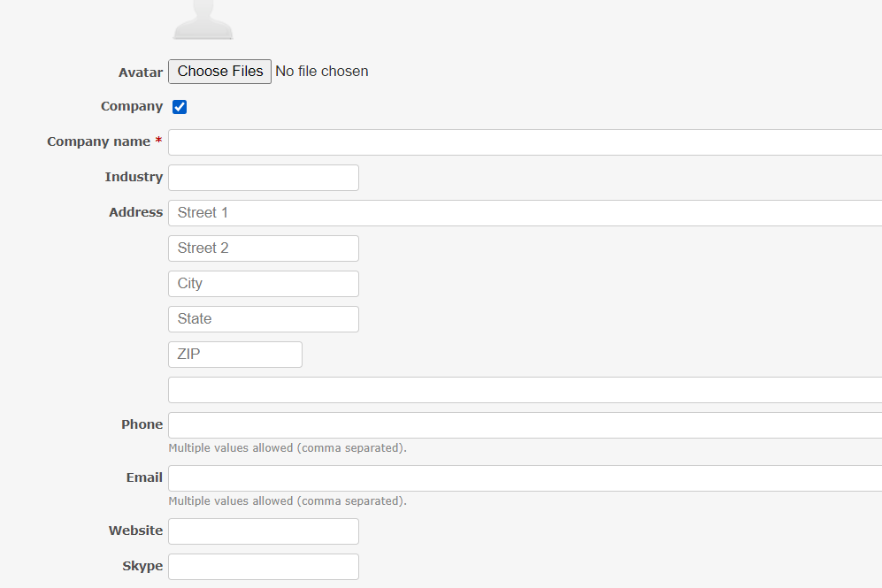
Task: Click the Street 1 address field
Action: [x=442, y=212]
